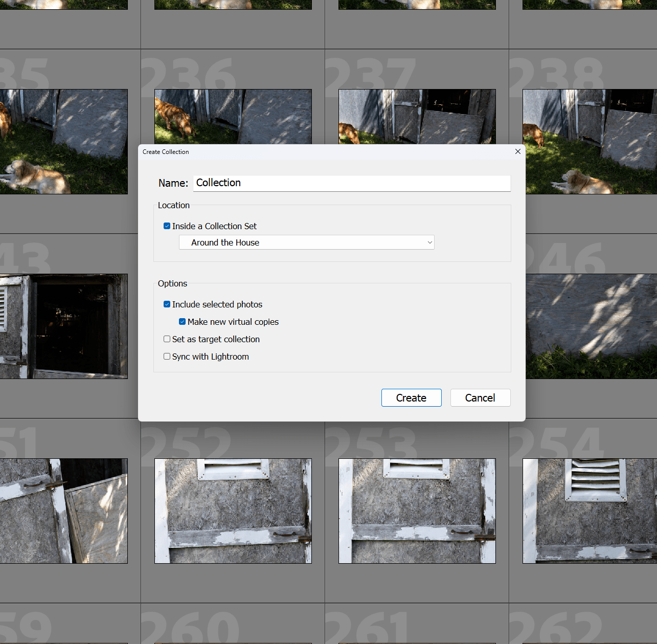Enable Set as target collection
Screen dimensions: 657x644
(167, 339)
